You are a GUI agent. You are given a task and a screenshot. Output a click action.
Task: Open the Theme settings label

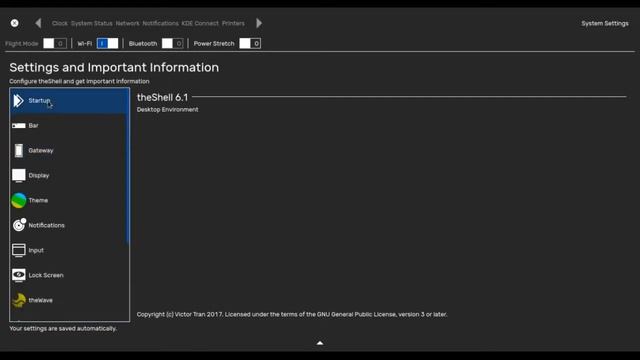pos(38,200)
